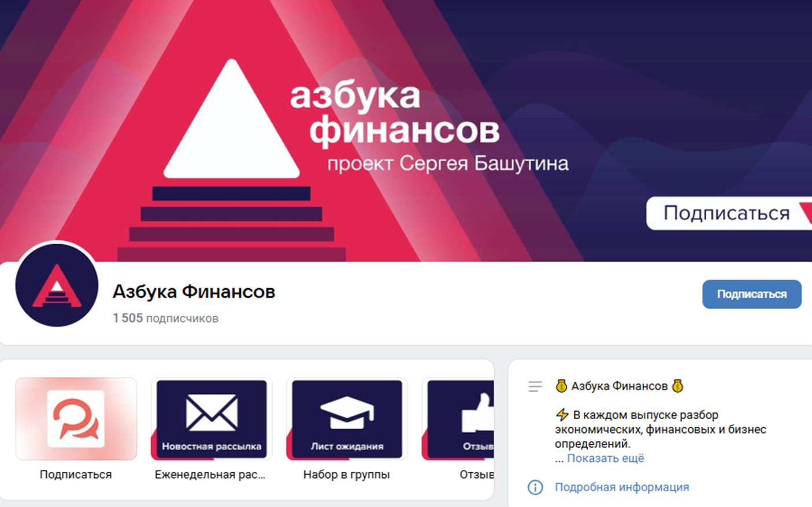
Task: Click the blue Подписаться subscribe button
Action: pyautogui.click(x=751, y=294)
